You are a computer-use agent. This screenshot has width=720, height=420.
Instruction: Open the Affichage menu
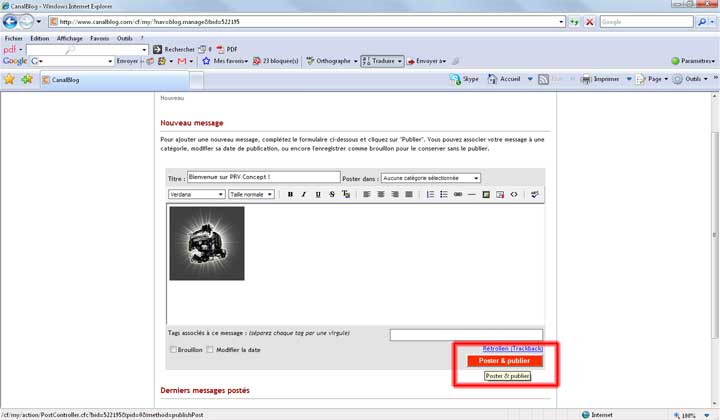(x=70, y=39)
